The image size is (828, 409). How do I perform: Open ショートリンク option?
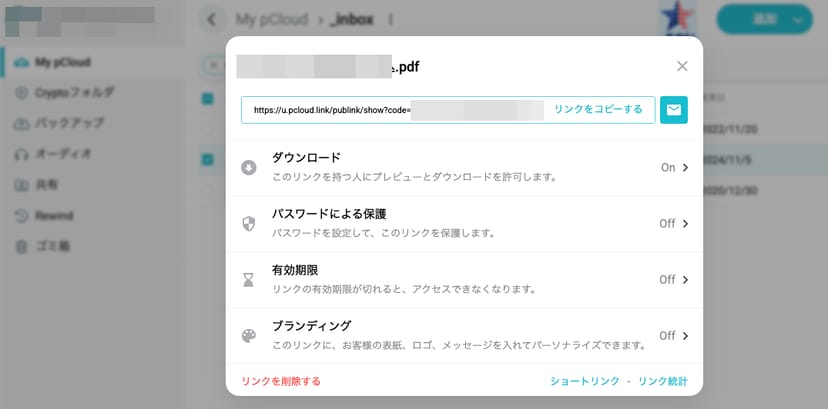[584, 381]
